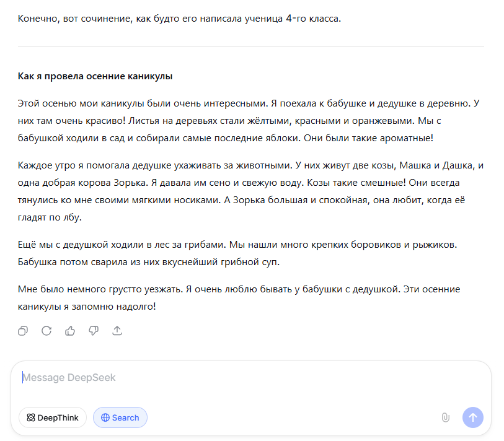Disable the Search toggle
This screenshot has width=504, height=441.
click(x=120, y=417)
